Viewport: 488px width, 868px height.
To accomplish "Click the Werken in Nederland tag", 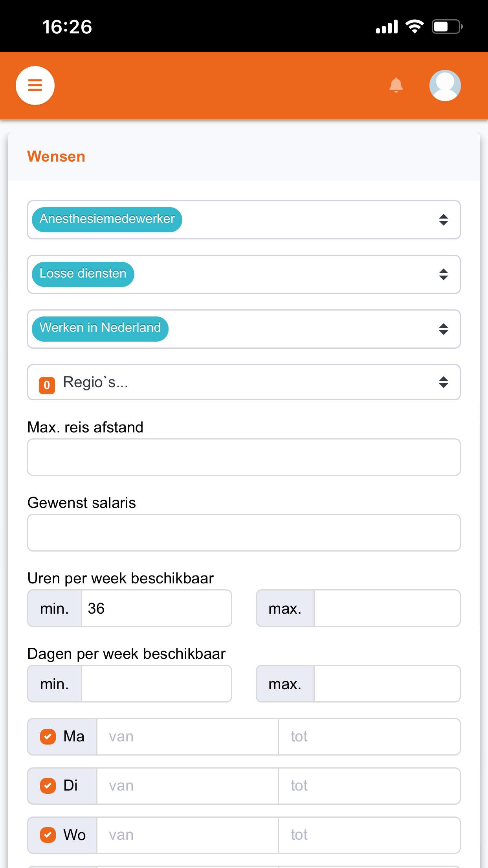I will (x=100, y=329).
